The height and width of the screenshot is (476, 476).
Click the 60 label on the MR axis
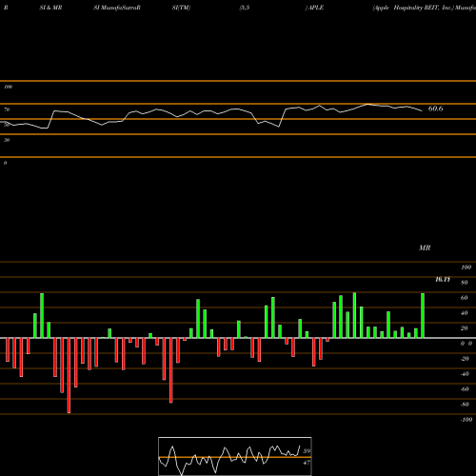pos(465,298)
